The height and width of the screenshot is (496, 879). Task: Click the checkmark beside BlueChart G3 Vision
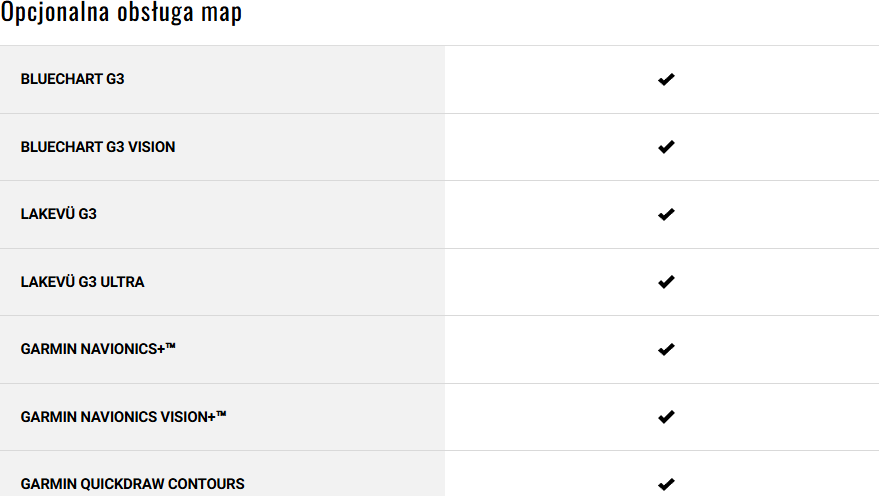tap(666, 147)
